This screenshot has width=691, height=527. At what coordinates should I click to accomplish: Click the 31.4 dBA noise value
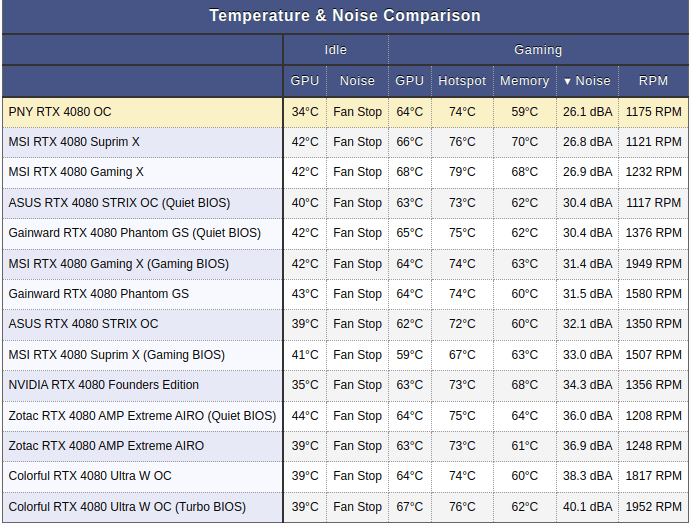click(587, 264)
